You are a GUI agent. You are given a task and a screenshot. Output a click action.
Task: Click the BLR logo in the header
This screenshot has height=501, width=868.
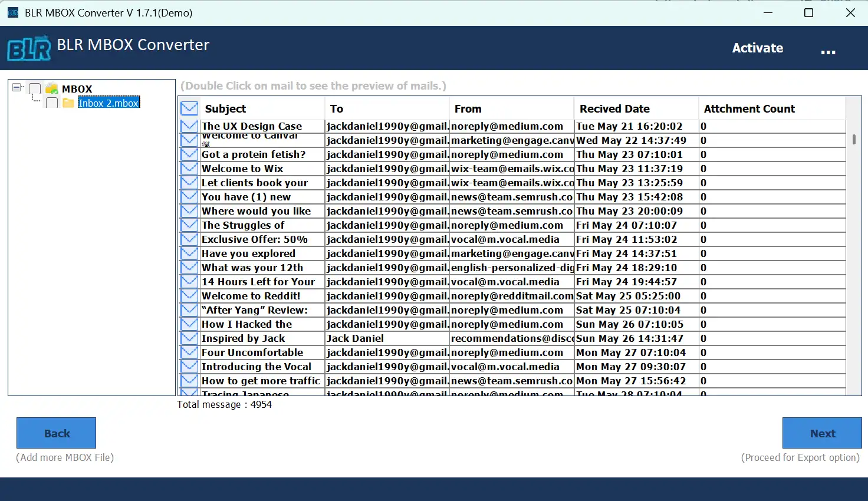click(28, 48)
